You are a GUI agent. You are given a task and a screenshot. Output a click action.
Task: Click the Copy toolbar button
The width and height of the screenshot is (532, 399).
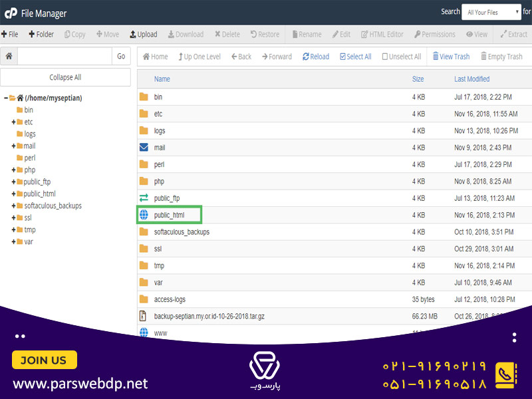[75, 35]
